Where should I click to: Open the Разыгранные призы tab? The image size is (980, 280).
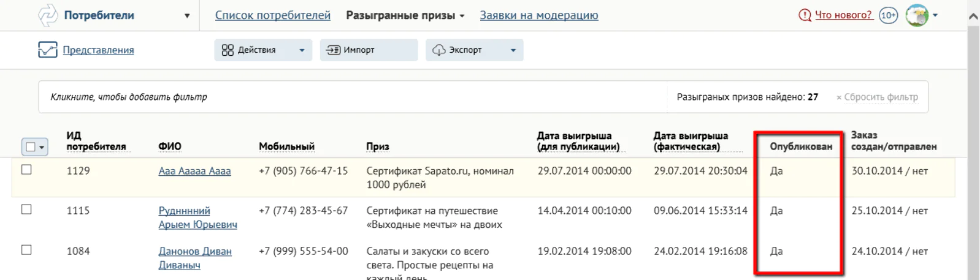tap(405, 15)
